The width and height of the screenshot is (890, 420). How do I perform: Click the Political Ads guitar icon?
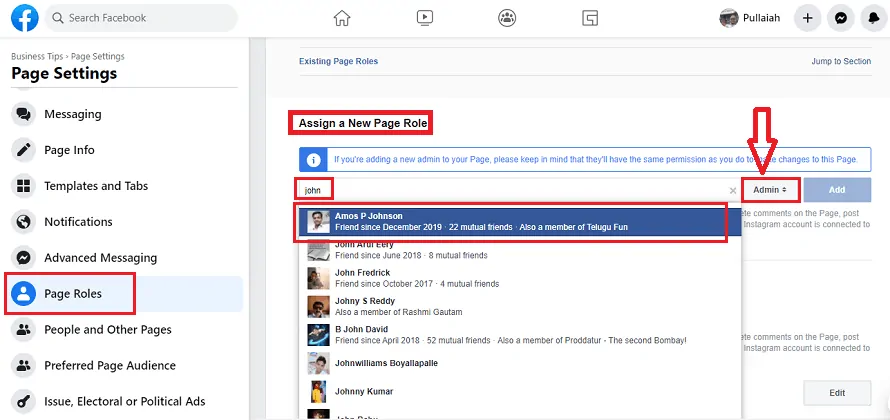pos(23,401)
